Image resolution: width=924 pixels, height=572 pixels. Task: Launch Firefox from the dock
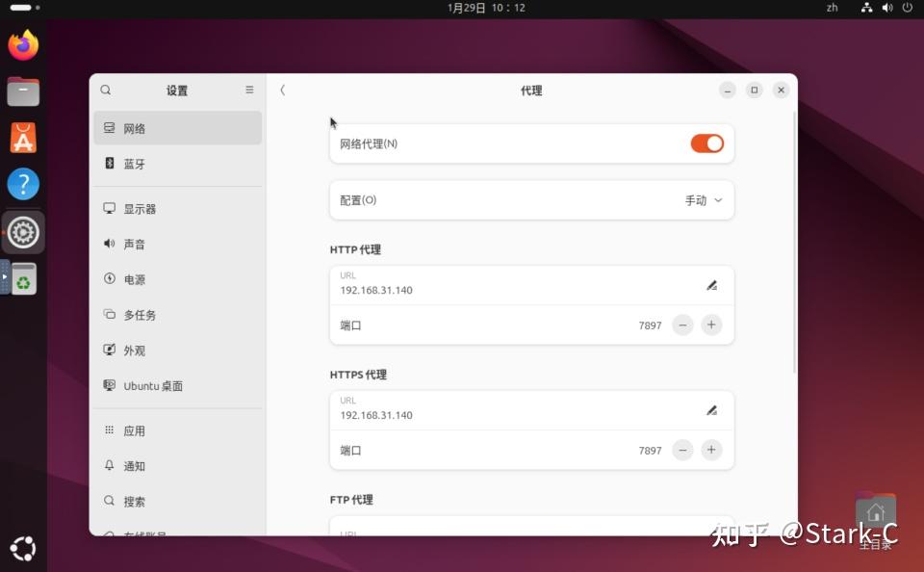tap(23, 45)
